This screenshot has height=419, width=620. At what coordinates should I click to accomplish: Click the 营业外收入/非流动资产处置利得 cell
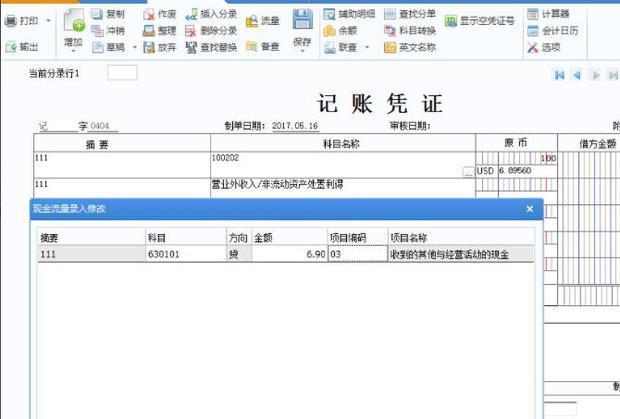click(x=342, y=188)
